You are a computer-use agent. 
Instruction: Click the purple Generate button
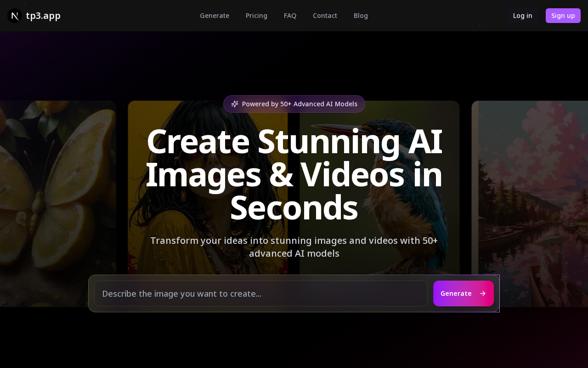pos(464,293)
